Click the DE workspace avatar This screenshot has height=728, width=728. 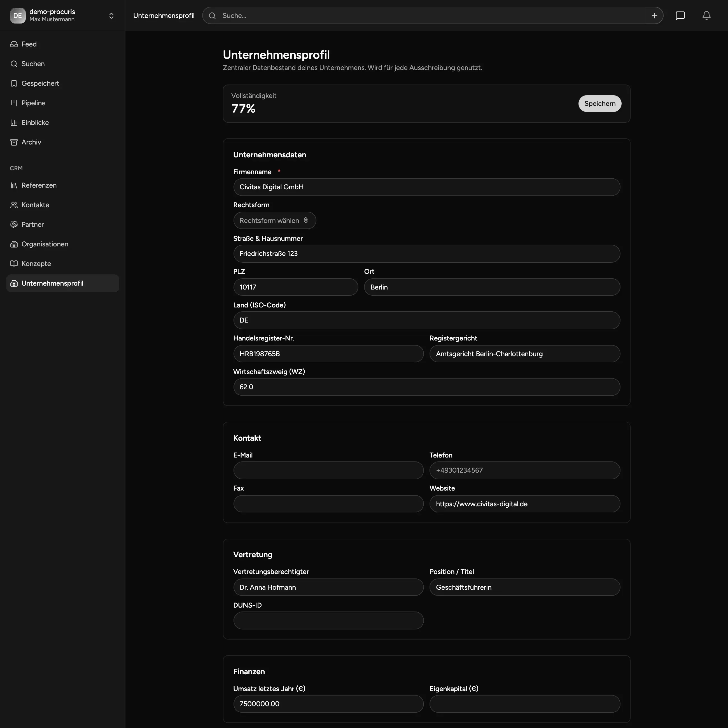[18, 15]
